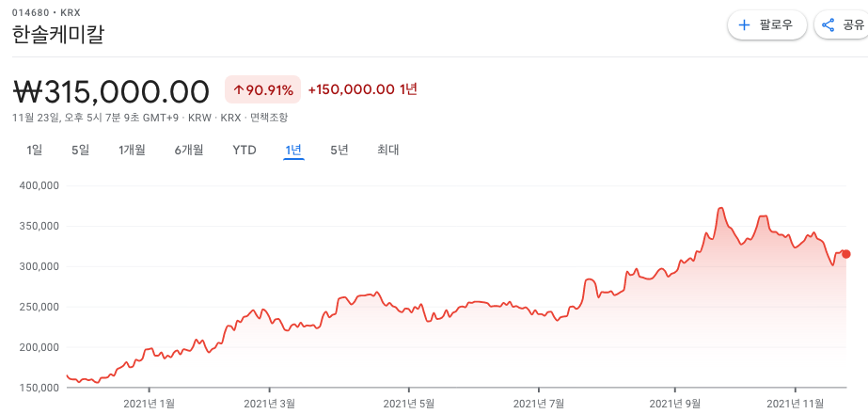The image size is (868, 414).
Task: Click the 팔로우 follow button
Action: click(x=766, y=25)
